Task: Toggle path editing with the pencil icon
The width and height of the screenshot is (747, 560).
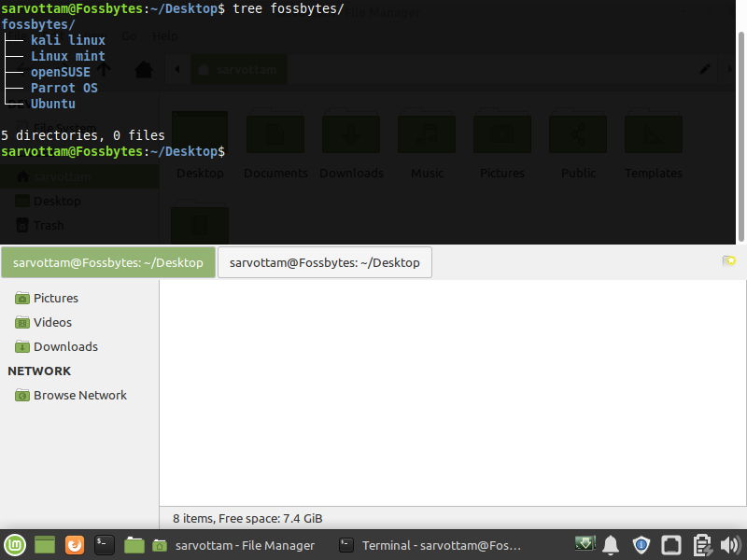Action: pyautogui.click(x=705, y=69)
